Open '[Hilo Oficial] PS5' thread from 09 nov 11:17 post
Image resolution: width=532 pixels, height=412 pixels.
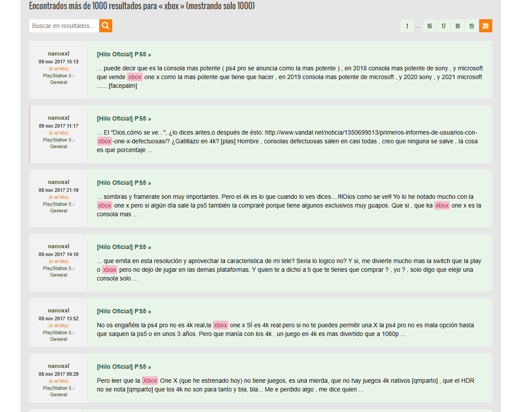click(x=124, y=119)
